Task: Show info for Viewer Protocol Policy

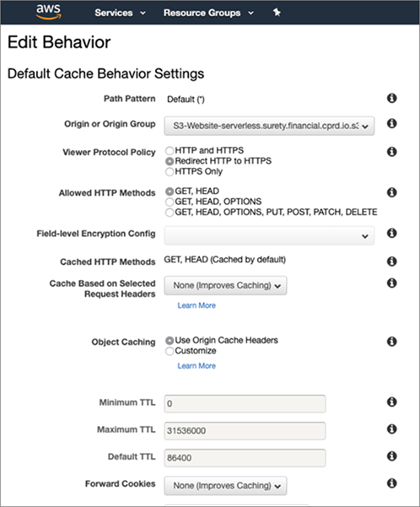Action: click(x=391, y=151)
